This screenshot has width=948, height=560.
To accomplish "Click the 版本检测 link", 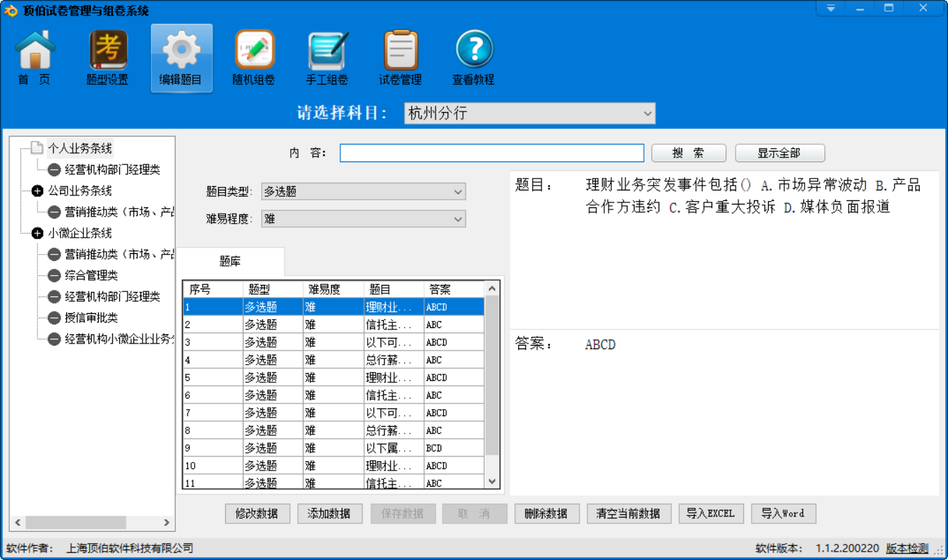I will [908, 548].
